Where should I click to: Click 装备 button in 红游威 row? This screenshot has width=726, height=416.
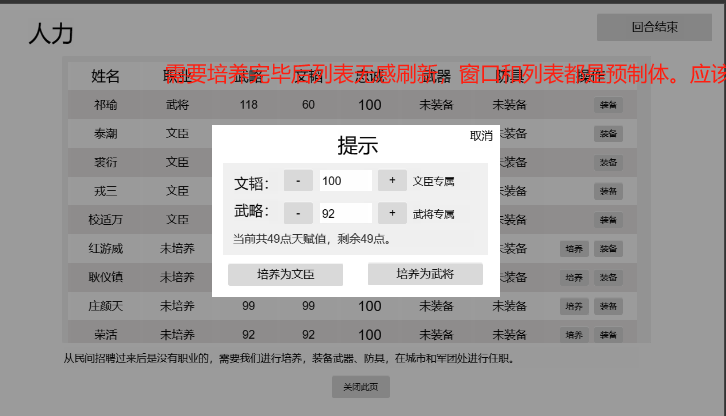[x=608, y=249]
